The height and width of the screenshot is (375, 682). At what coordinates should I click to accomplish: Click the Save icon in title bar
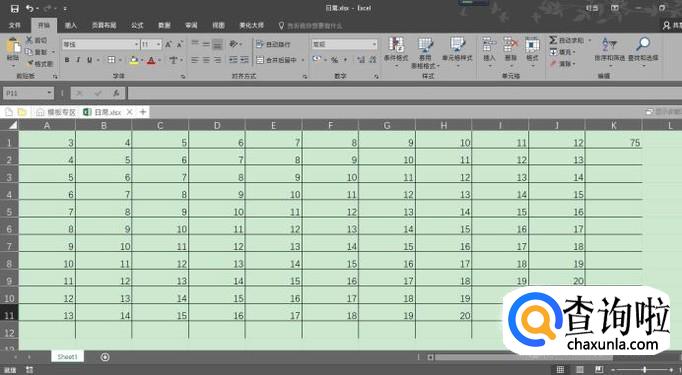point(14,8)
